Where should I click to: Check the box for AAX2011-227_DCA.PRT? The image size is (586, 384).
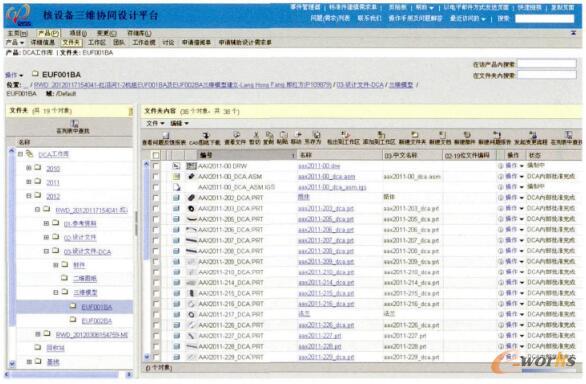tap(156, 336)
